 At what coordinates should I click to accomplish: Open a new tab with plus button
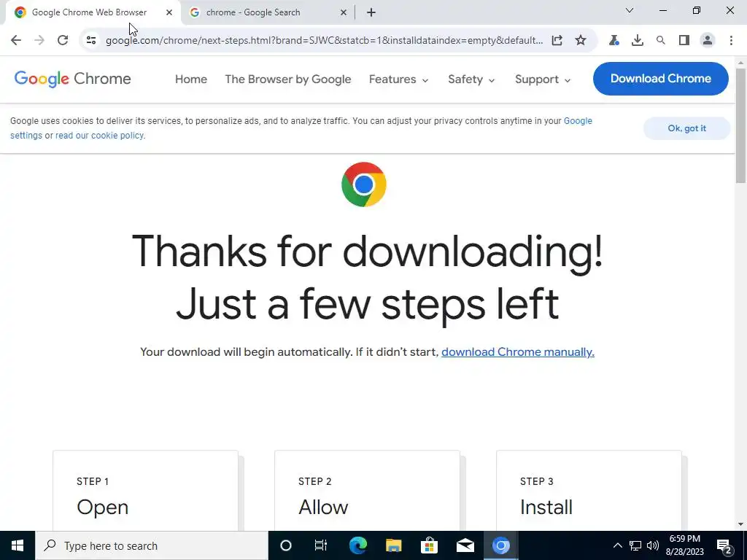[x=371, y=12]
